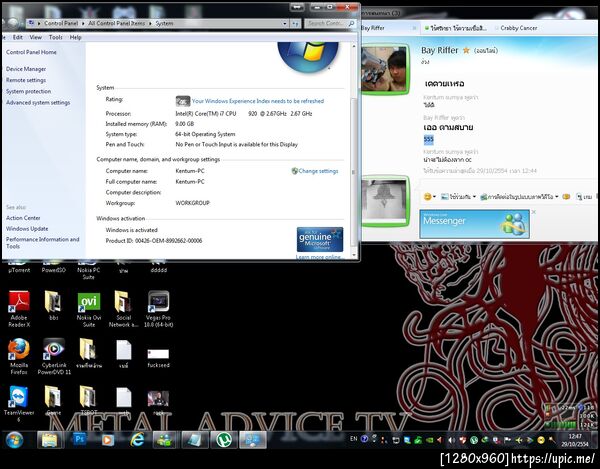Open the fuckseed file on desktop

pos(158,357)
